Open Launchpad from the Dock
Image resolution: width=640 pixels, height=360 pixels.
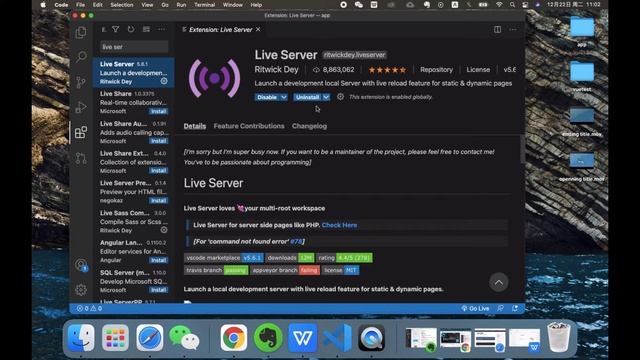(x=115, y=338)
